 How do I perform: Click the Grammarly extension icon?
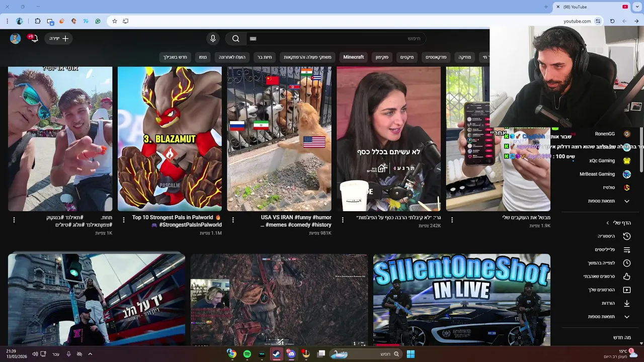click(98, 21)
